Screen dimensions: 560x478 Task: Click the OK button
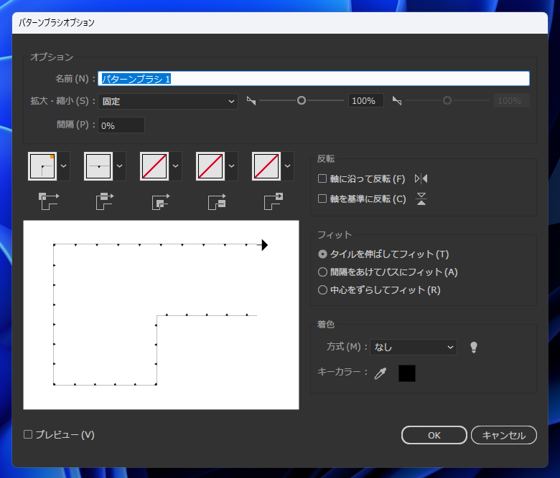coord(434,435)
